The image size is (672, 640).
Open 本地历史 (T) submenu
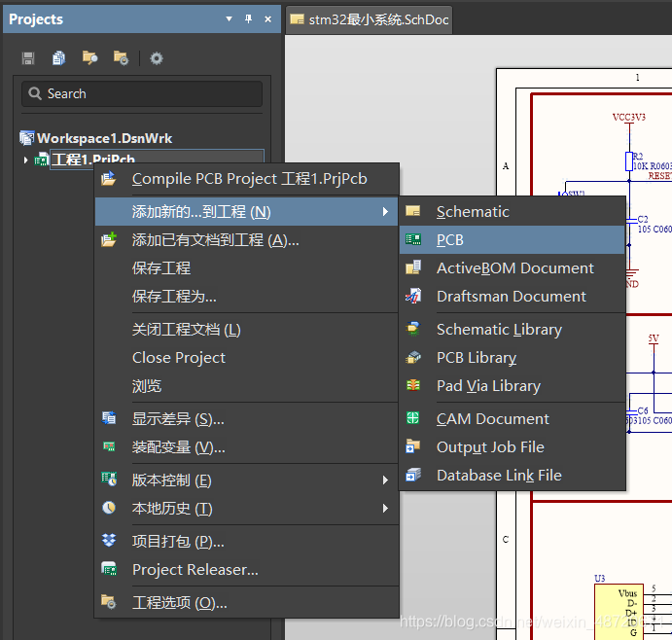pos(247,509)
